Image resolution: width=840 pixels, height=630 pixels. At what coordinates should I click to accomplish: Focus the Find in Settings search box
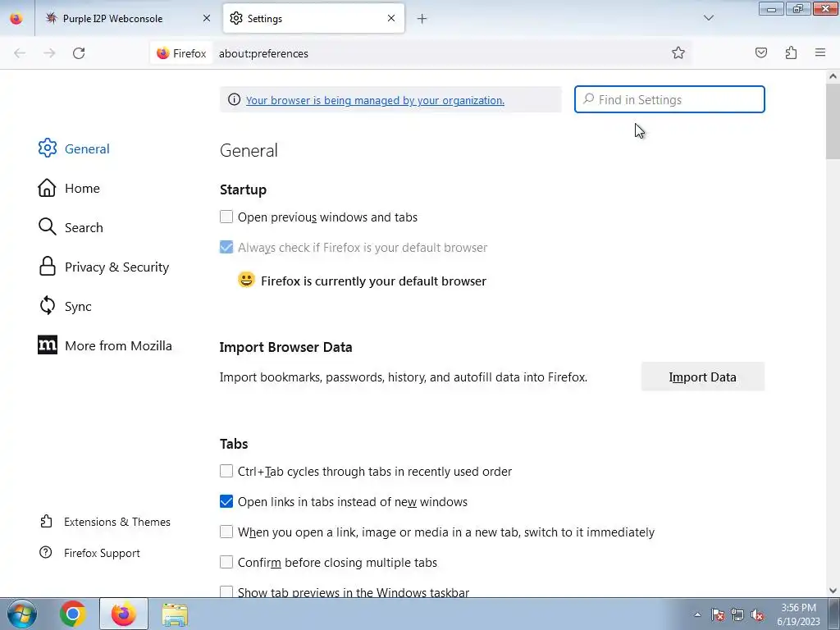[669, 99]
